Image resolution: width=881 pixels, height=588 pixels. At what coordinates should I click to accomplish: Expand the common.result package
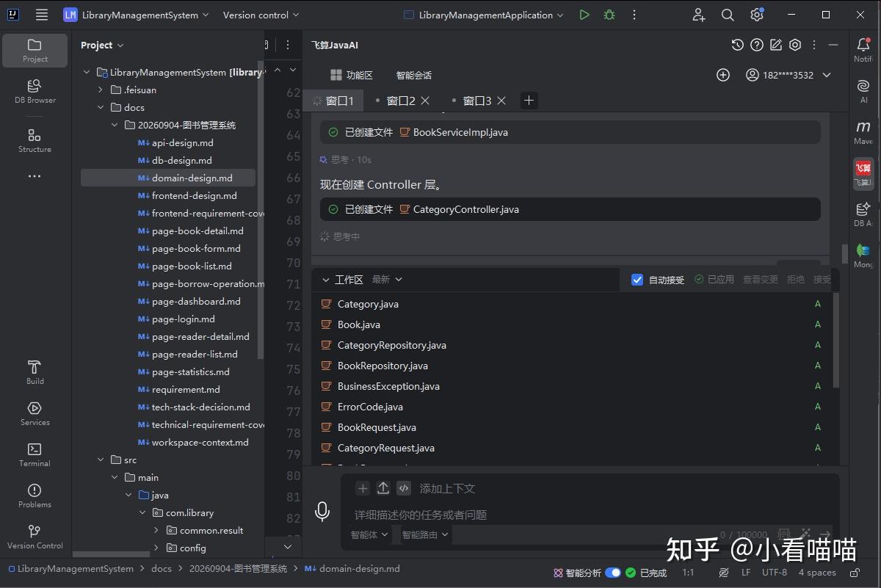156,530
